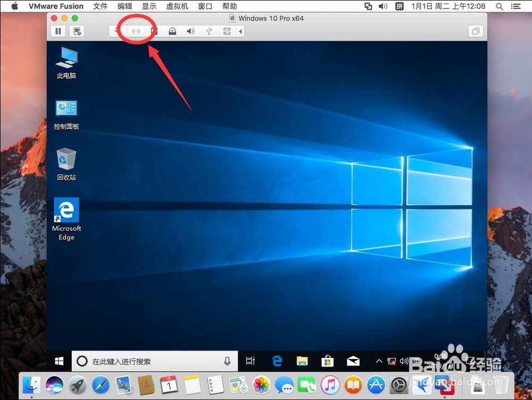Switch to Unity view button

(475, 31)
